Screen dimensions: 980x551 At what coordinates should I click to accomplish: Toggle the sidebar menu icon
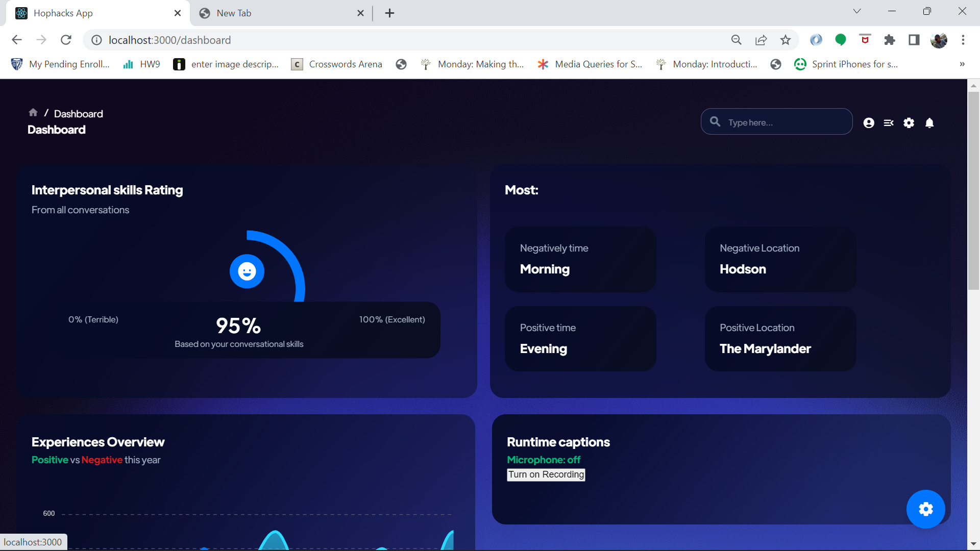click(x=889, y=123)
